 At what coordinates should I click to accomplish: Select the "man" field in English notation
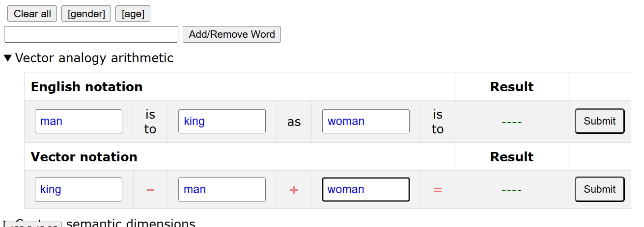pos(79,121)
